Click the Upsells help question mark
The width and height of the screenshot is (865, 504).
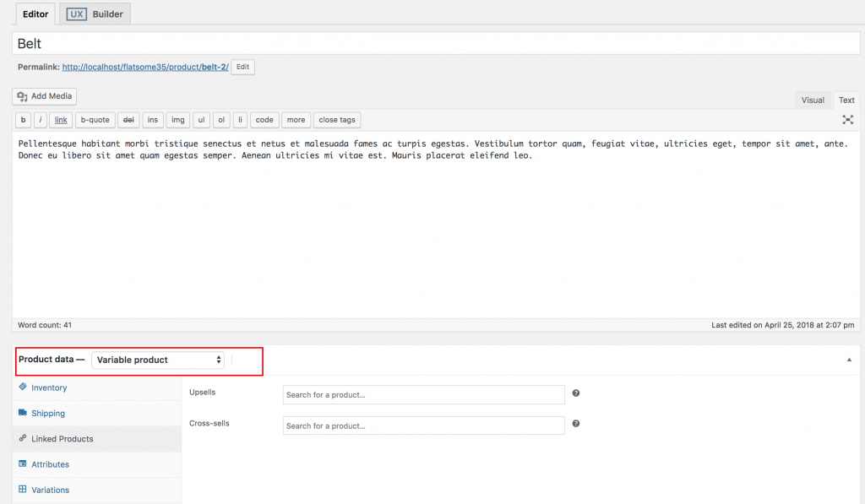(x=575, y=394)
